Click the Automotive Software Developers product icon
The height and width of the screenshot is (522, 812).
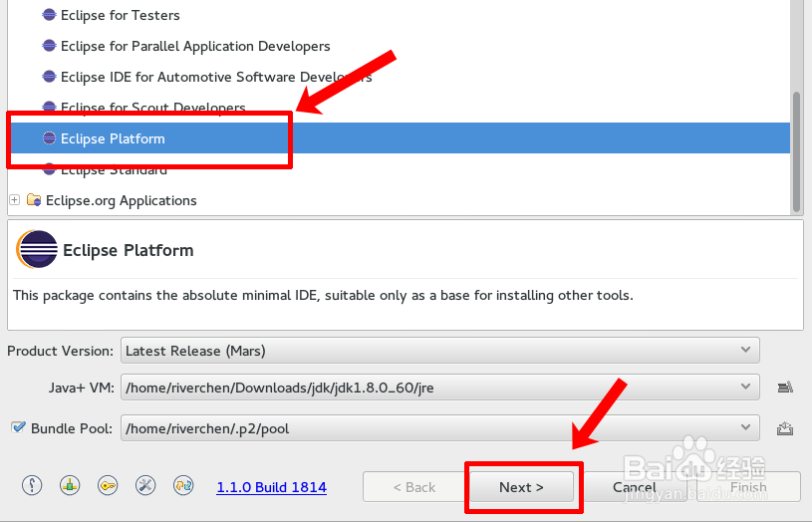[49, 77]
